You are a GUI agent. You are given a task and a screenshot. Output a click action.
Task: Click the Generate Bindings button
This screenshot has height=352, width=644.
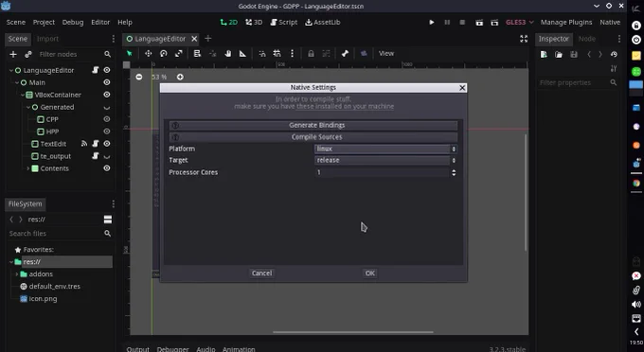click(x=313, y=125)
